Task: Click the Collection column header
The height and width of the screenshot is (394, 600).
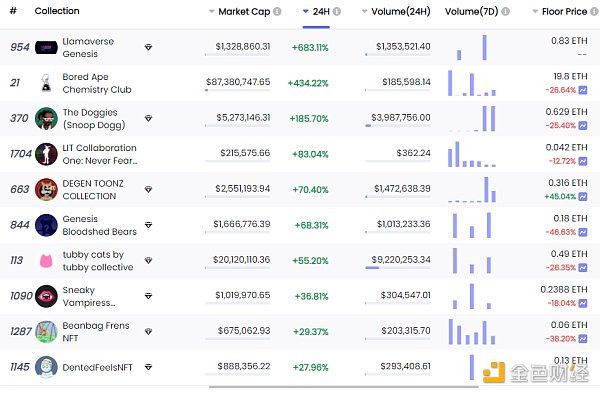Action: coord(57,11)
